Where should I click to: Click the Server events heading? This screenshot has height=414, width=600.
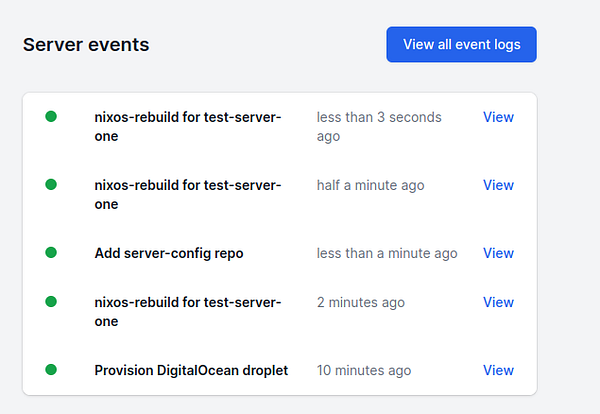tap(86, 45)
